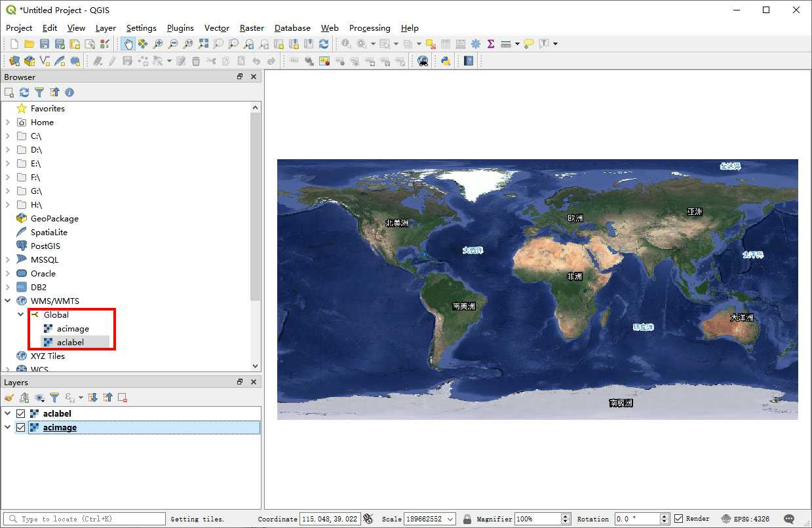Collapse the WMS/WMTS node

[x=7, y=301]
